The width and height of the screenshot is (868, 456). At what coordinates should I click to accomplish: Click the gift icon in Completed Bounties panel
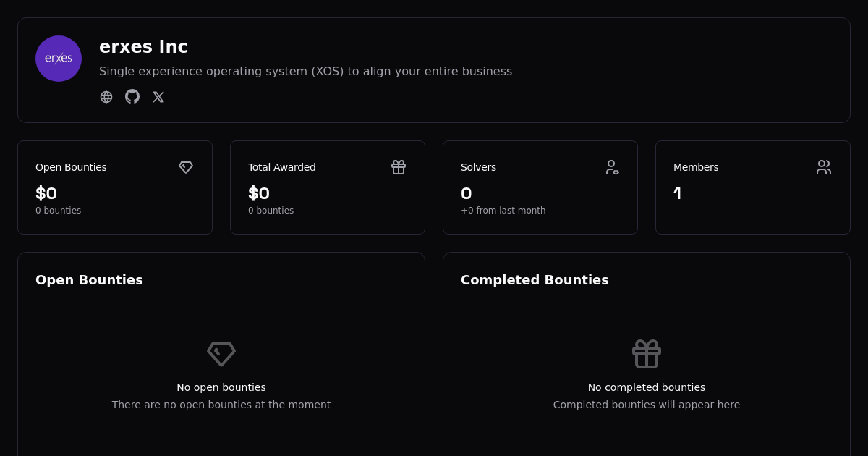click(x=647, y=354)
